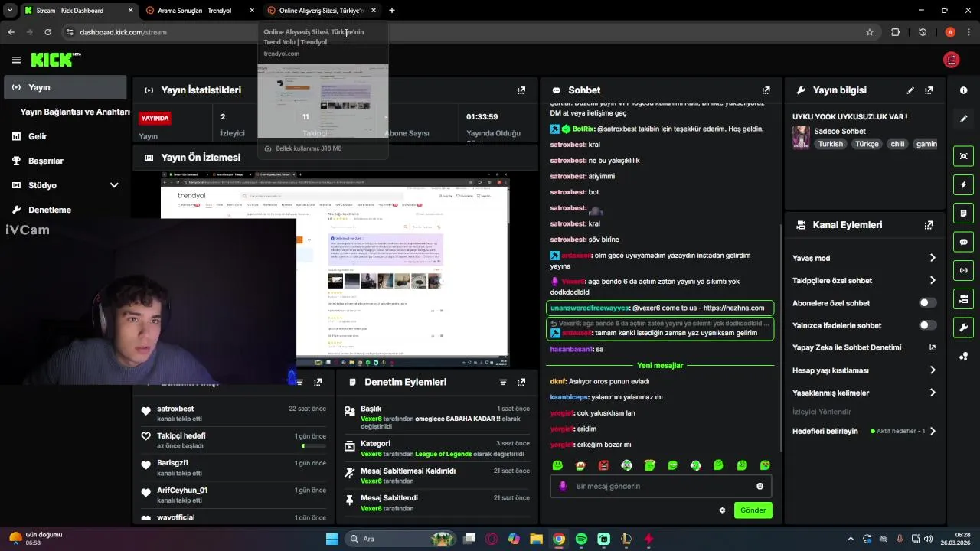Send message with Gönder button
The image size is (980, 551).
tap(753, 510)
